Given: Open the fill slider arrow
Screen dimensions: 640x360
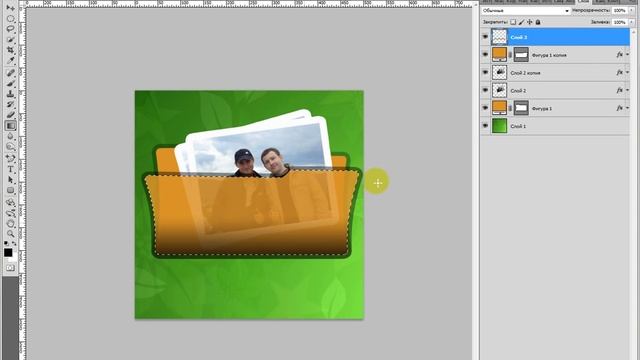Looking at the screenshot, I should coord(631,22).
